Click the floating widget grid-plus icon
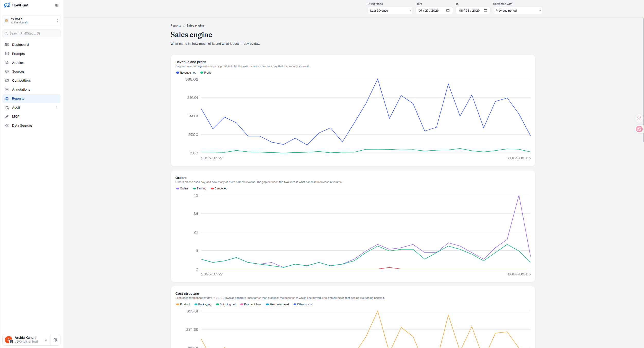This screenshot has height=348, width=644. pos(639,118)
